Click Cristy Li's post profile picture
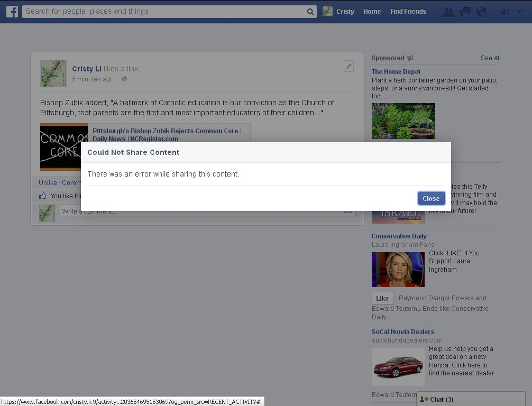The height and width of the screenshot is (406, 532). pyautogui.click(x=53, y=73)
